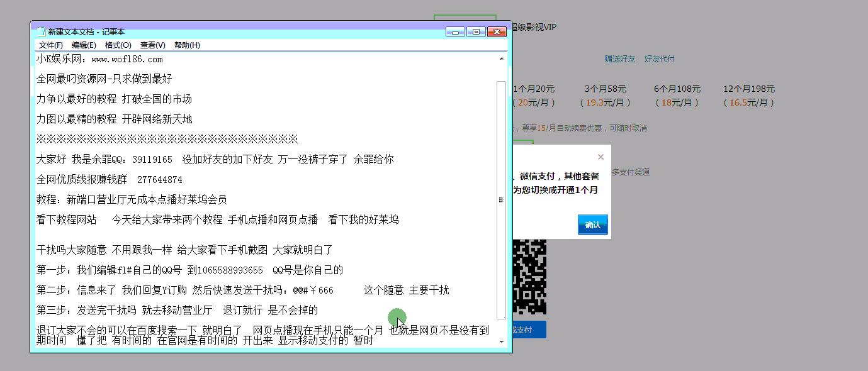This screenshot has height=371, width=868.
Task: Open the 帮助(H) menu
Action: [186, 45]
